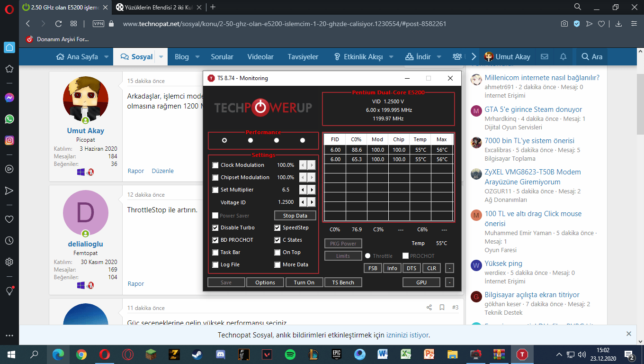Launch TS Bench

tap(343, 282)
